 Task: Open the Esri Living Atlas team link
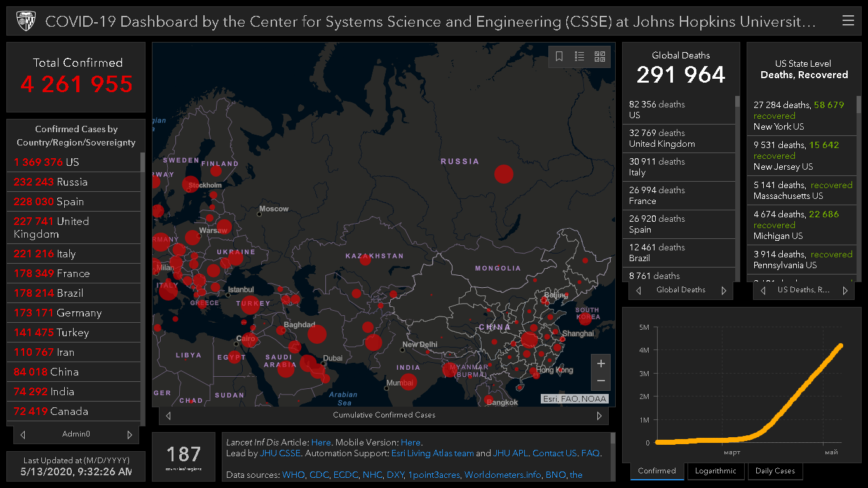point(432,454)
